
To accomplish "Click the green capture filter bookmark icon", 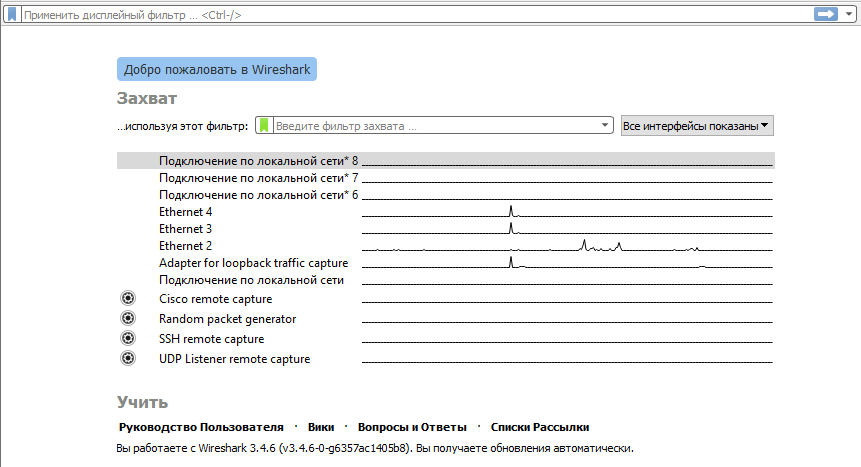I will pos(265,126).
